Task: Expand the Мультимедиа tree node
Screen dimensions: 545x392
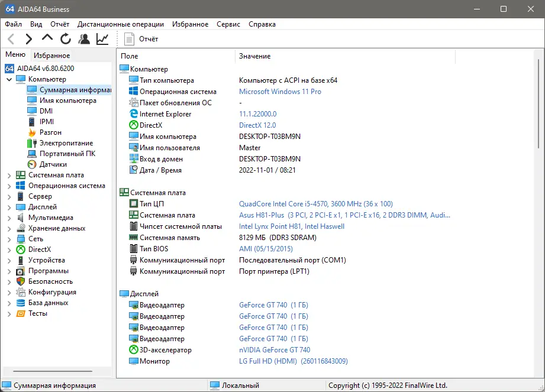Action: coord(9,218)
